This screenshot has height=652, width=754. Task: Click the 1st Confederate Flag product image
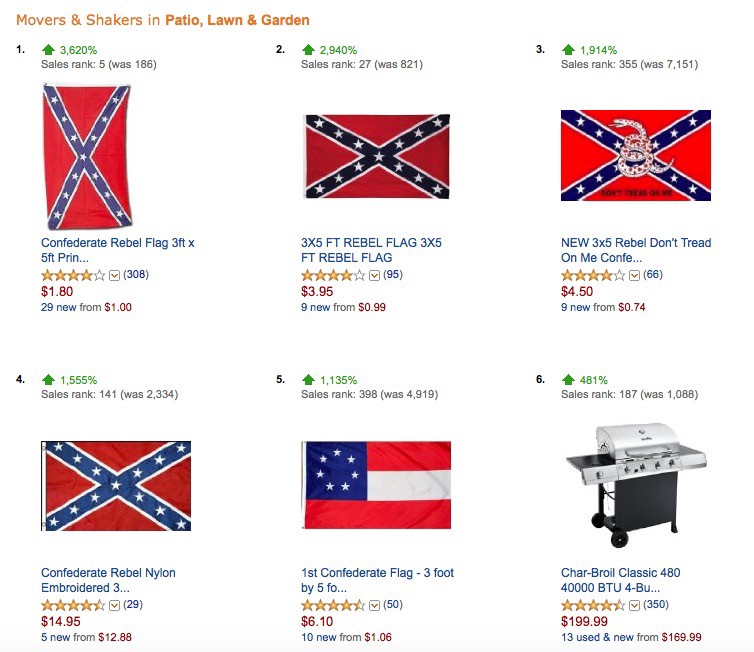[x=376, y=485]
